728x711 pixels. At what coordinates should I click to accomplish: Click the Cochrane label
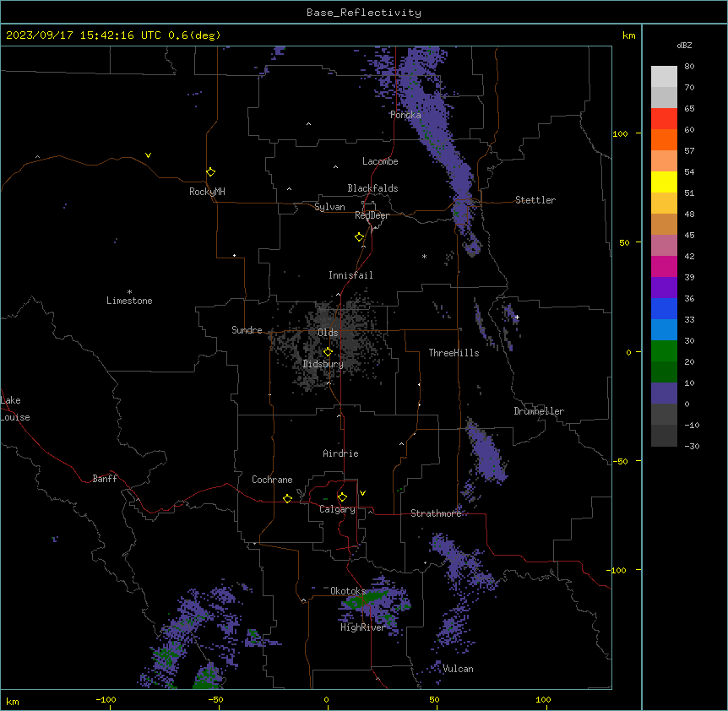tap(272, 480)
